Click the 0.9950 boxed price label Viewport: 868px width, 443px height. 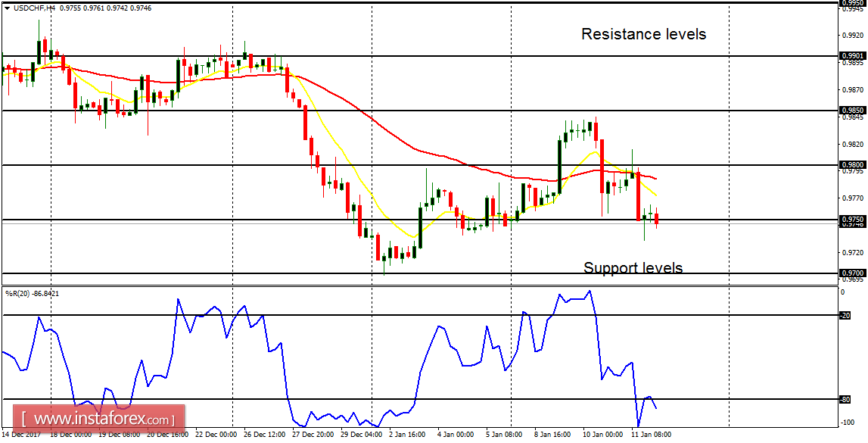854,3
